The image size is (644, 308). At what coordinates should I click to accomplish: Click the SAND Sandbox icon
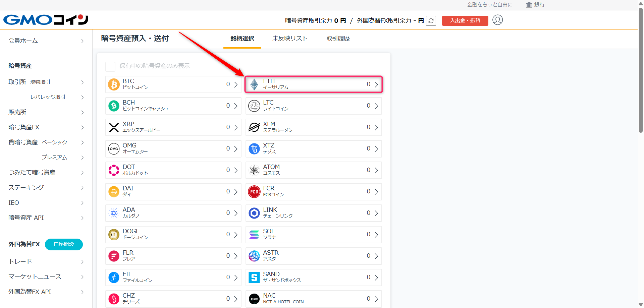click(254, 278)
